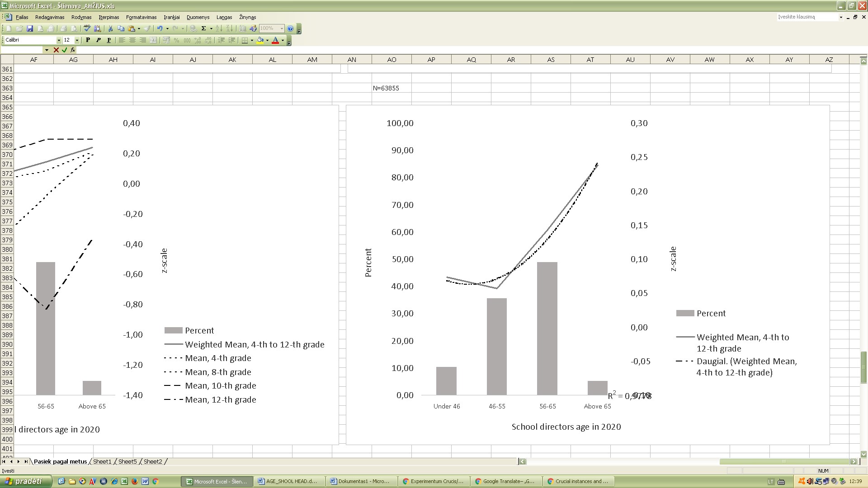Open Print Preview via the magnifier page icon
The width and height of the screenshot is (868, 488).
(74, 28)
